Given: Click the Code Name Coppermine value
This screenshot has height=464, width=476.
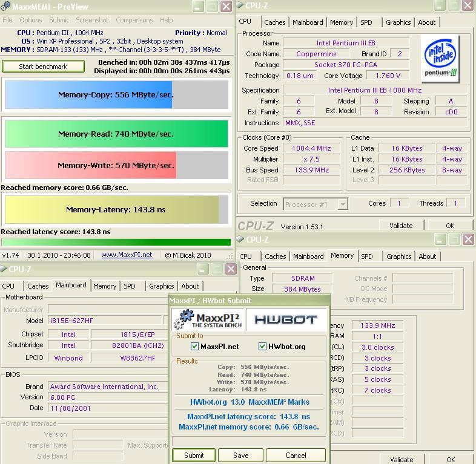Looking at the screenshot, I should pos(316,54).
